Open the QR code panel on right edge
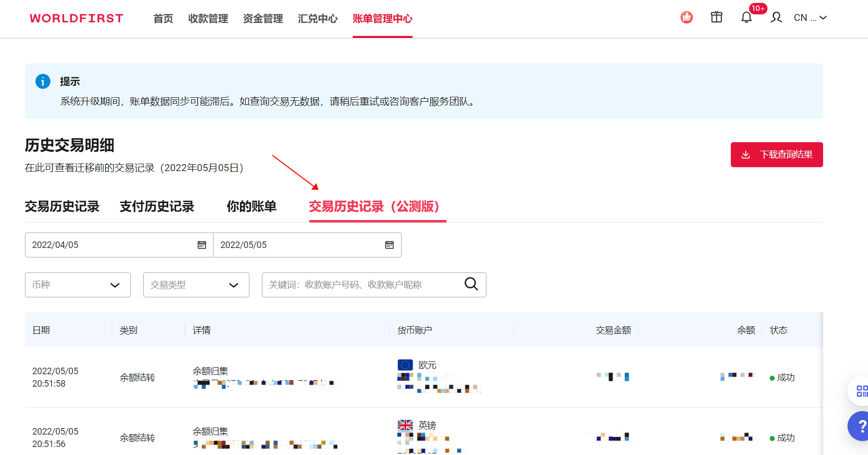 coord(862,391)
